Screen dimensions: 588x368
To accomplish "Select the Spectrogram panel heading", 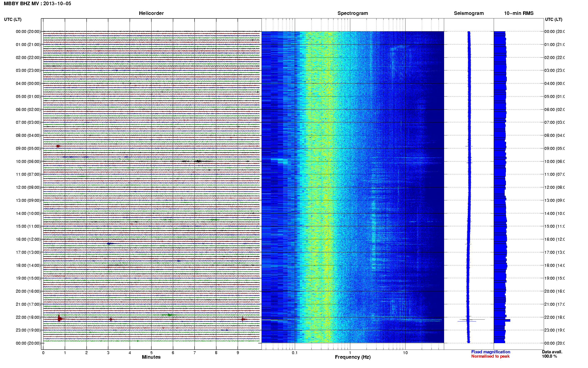I will point(353,13).
